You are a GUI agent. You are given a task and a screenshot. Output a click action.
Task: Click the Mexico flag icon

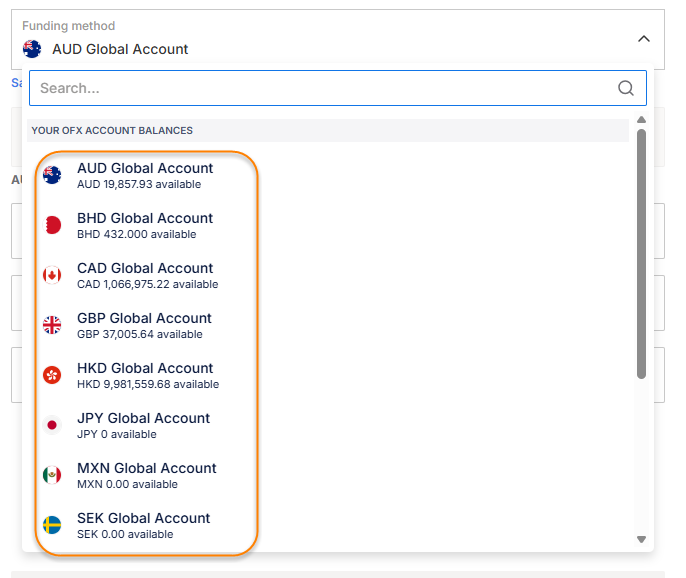(52, 475)
